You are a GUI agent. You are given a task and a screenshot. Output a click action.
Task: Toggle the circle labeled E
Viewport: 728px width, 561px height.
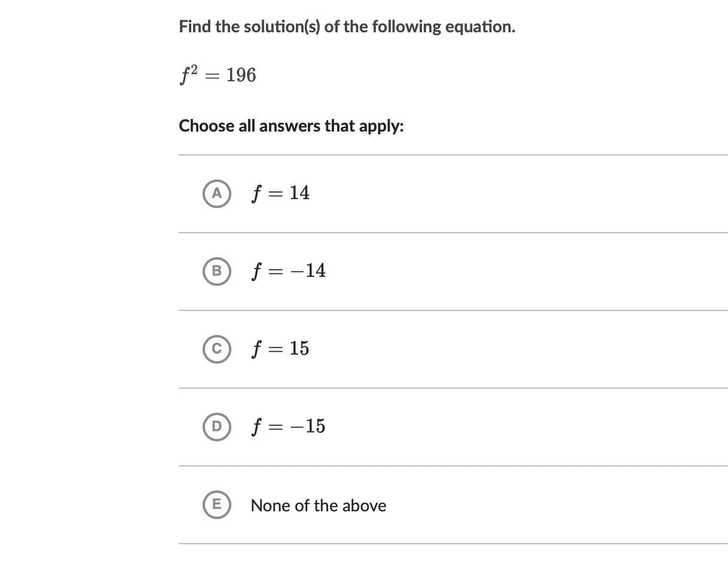tap(216, 504)
